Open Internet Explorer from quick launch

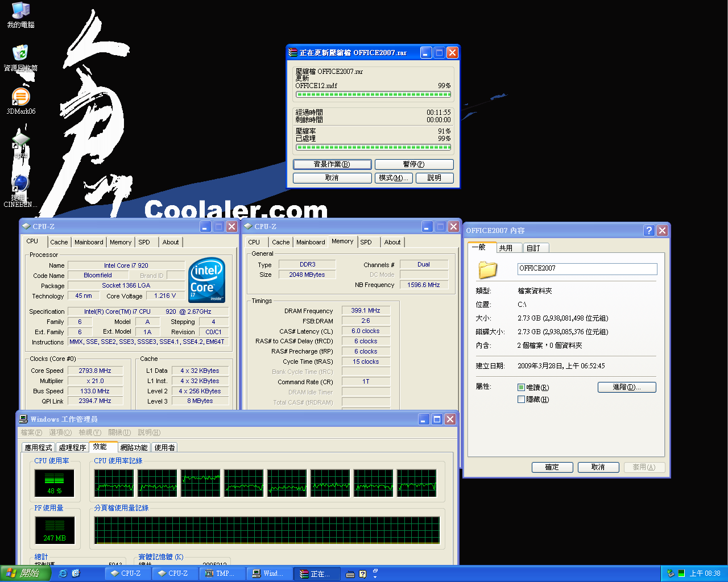coord(63,573)
